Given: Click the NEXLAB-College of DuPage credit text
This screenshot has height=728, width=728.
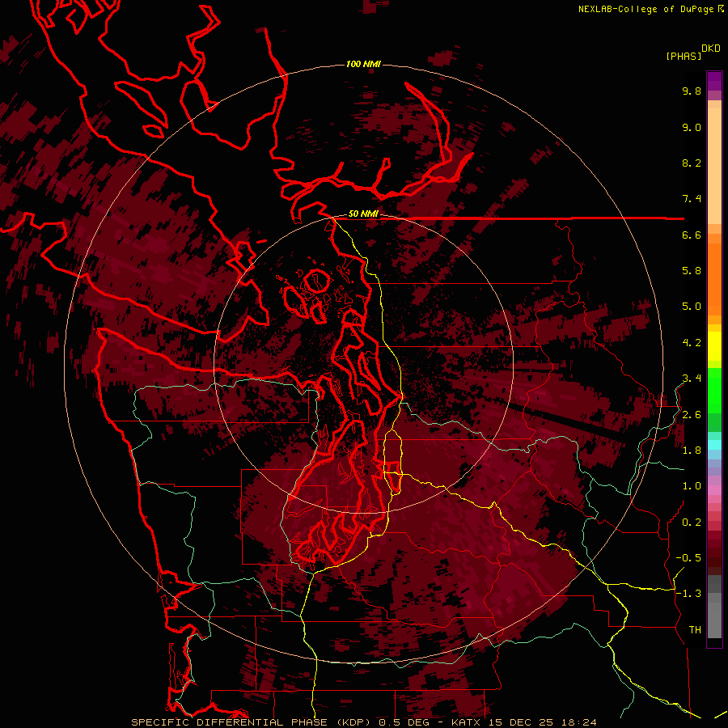Looking at the screenshot, I should click(x=645, y=9).
